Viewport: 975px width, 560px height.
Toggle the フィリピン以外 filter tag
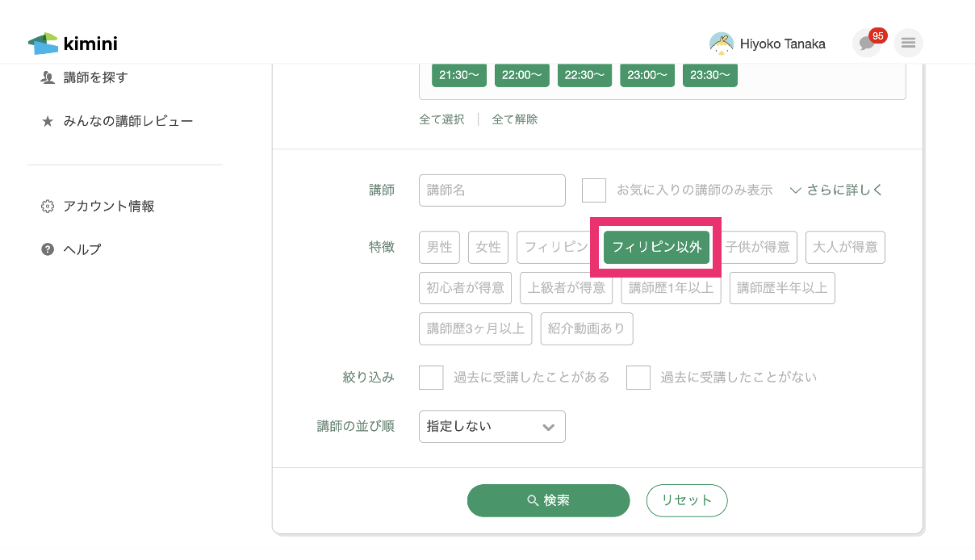pos(656,247)
